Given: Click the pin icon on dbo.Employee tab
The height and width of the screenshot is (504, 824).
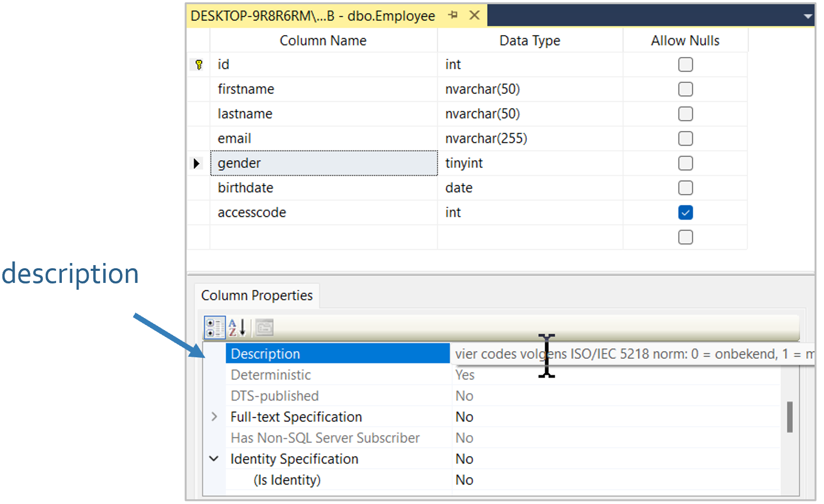Looking at the screenshot, I should (x=453, y=16).
